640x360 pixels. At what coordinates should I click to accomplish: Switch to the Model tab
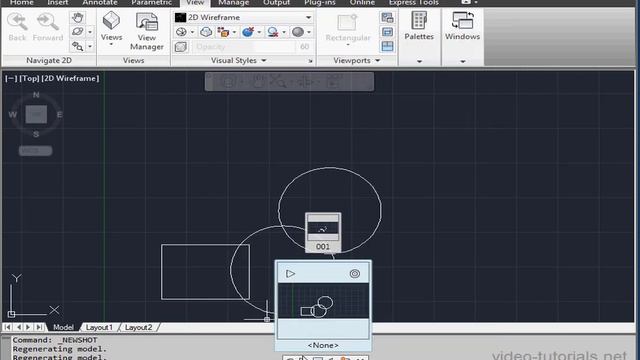(63, 327)
